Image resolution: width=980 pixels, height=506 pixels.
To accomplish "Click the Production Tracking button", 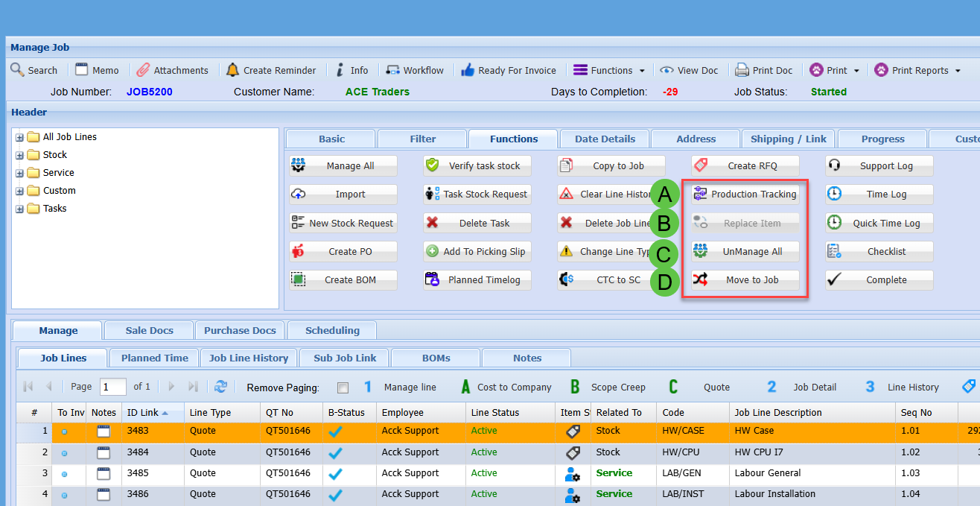I will point(745,195).
